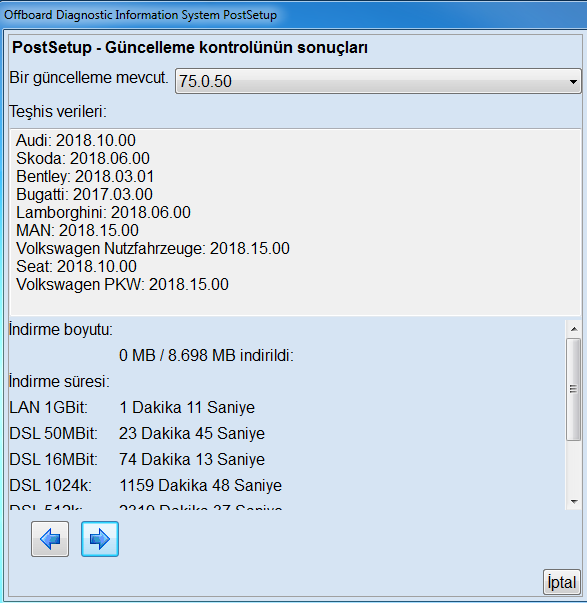Select the 'Seat: 2018.10.00' line
The image size is (587, 603).
click(76, 267)
